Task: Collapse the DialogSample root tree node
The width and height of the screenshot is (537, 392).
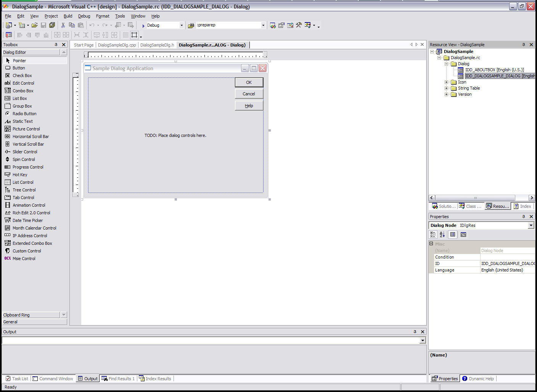Action: point(432,51)
